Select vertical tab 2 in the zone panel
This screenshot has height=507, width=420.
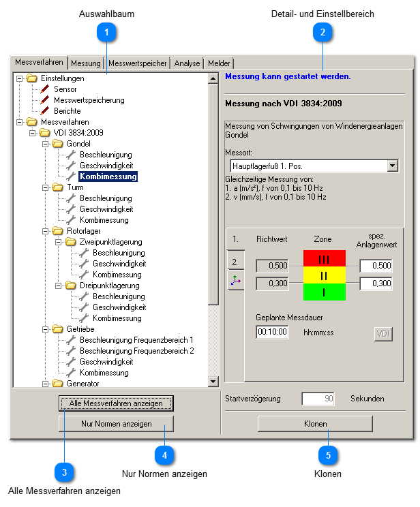(235, 261)
